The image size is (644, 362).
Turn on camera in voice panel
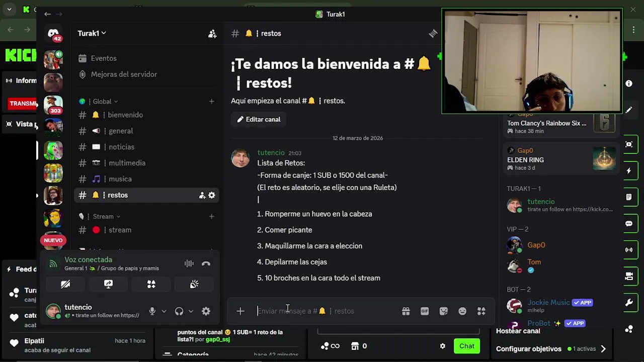click(x=65, y=284)
